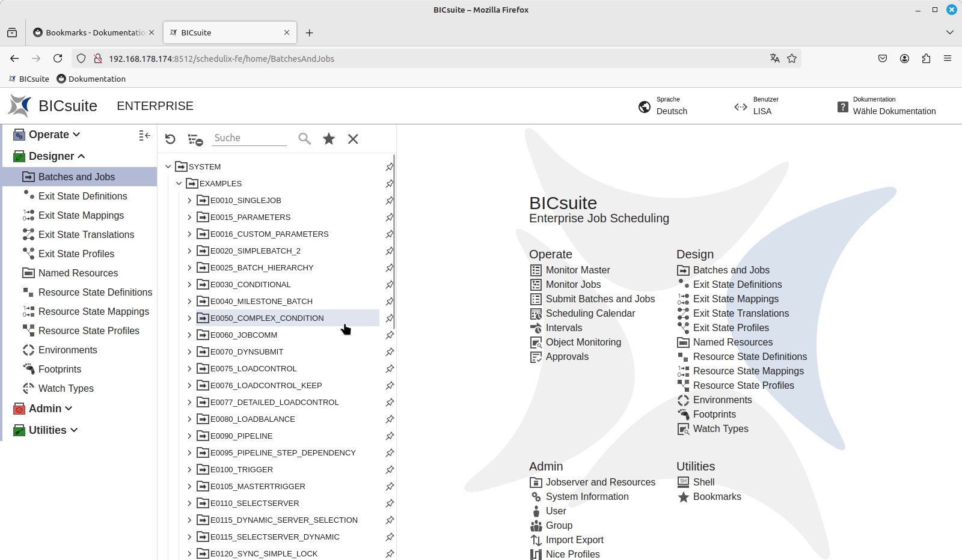Open Exit State Definitions in sidebar
Screen dimensions: 962x560
point(82,196)
